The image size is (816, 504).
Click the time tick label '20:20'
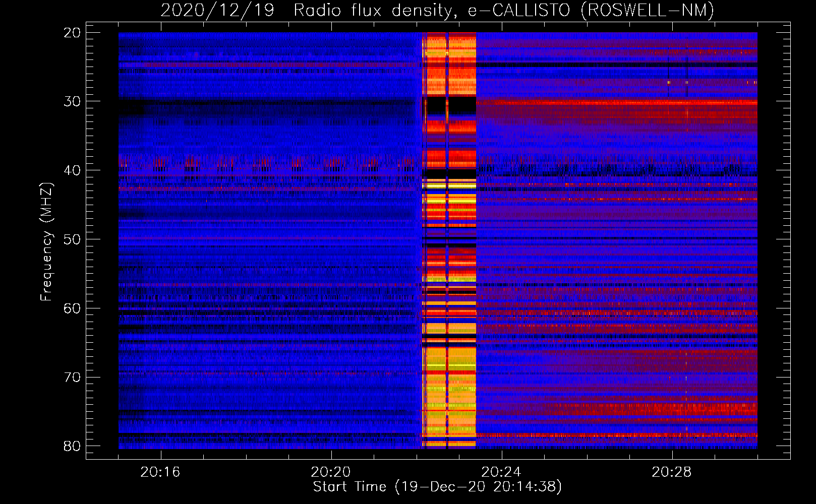click(x=331, y=472)
